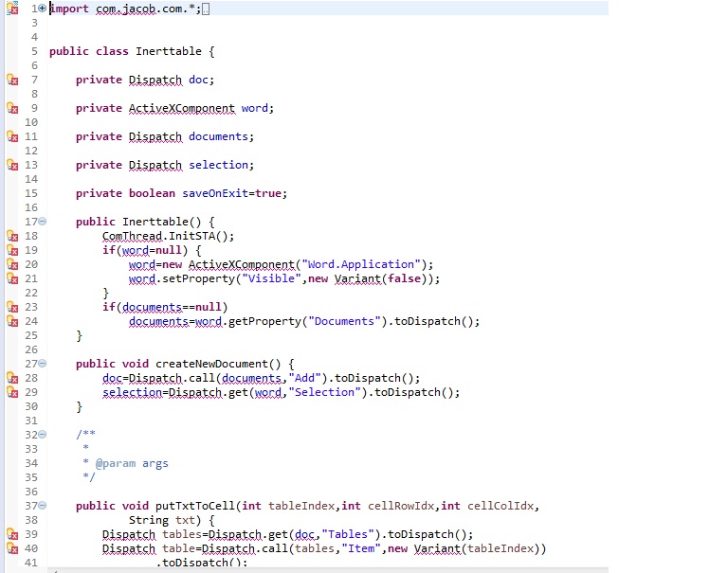Click saveOnExit=true on line 15
Viewport: 728px width, 573px height.
(x=231, y=193)
